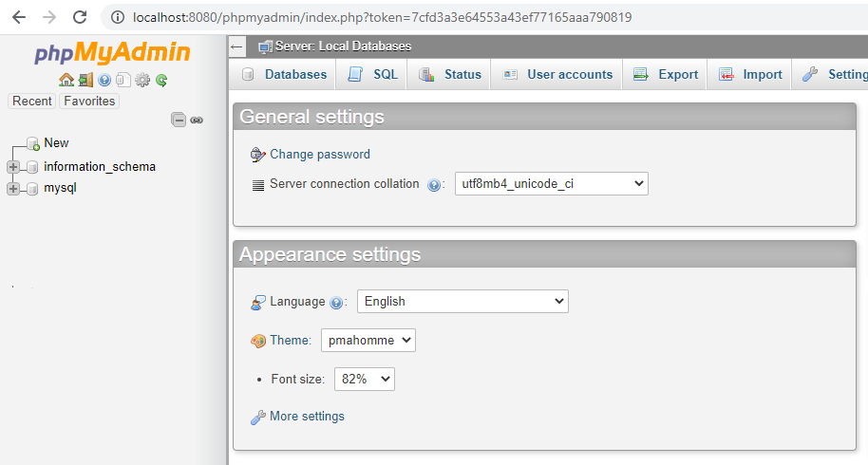Expand the information_schema tree node
This screenshot has height=465, width=868.
point(13,167)
